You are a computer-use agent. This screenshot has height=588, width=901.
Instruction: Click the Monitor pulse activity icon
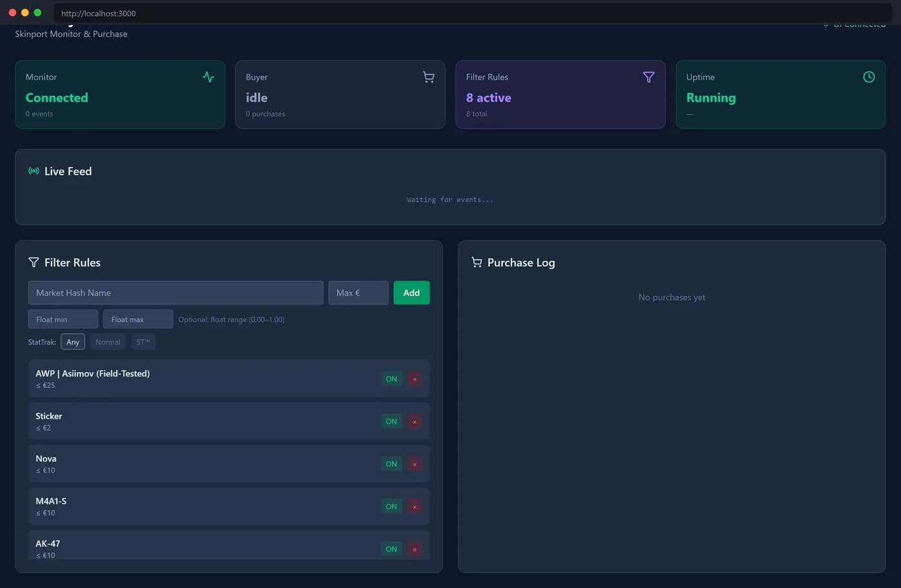tap(208, 77)
